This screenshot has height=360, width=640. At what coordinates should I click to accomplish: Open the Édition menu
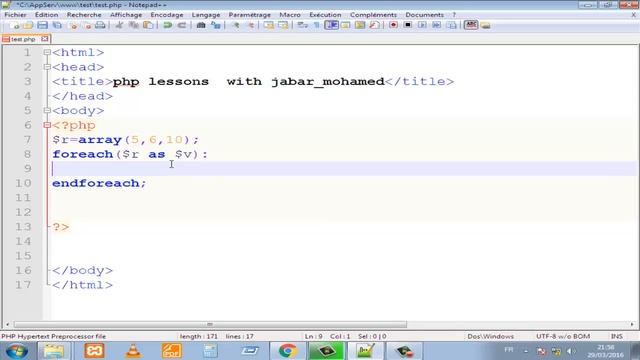47,15
